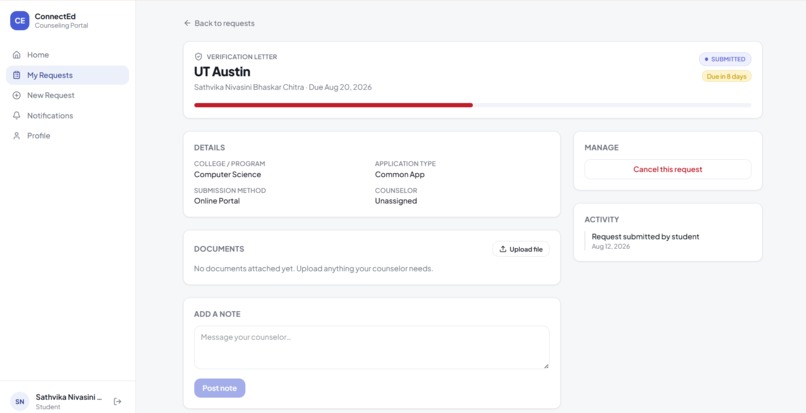This screenshot has width=806, height=413.
Task: Click the Aug 12, 2026 activity date
Action: point(611,247)
